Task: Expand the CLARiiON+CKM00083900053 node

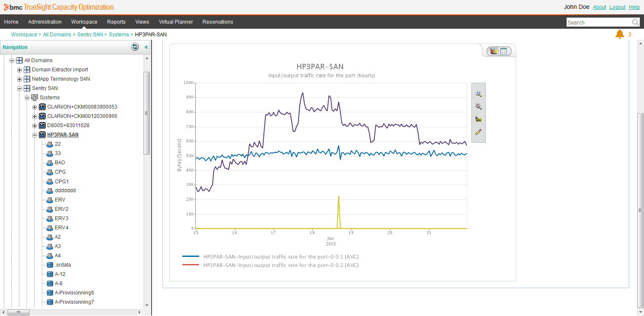Action: tap(35, 107)
